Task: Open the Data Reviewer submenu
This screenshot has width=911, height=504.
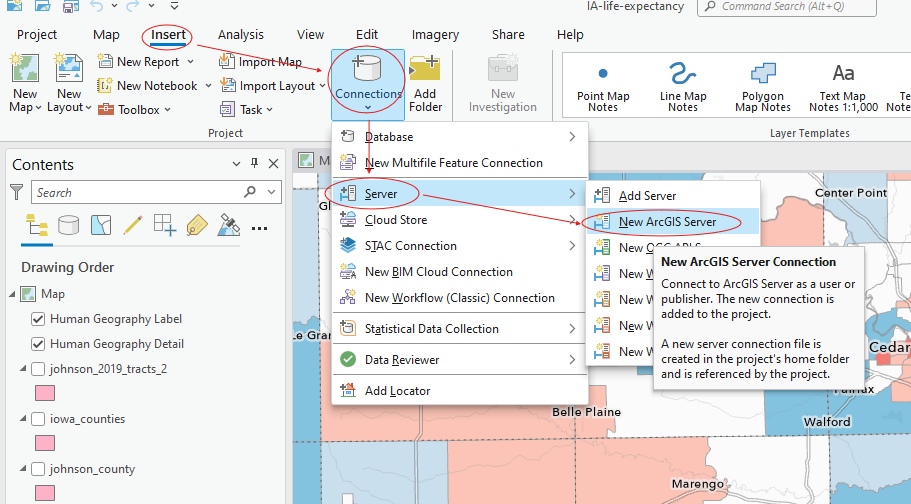Action: pyautogui.click(x=460, y=360)
